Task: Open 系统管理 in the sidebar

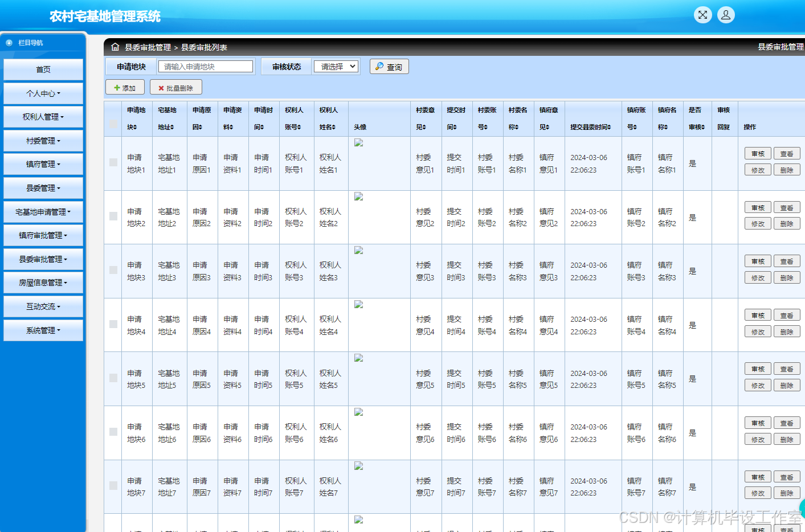Action: (43, 330)
